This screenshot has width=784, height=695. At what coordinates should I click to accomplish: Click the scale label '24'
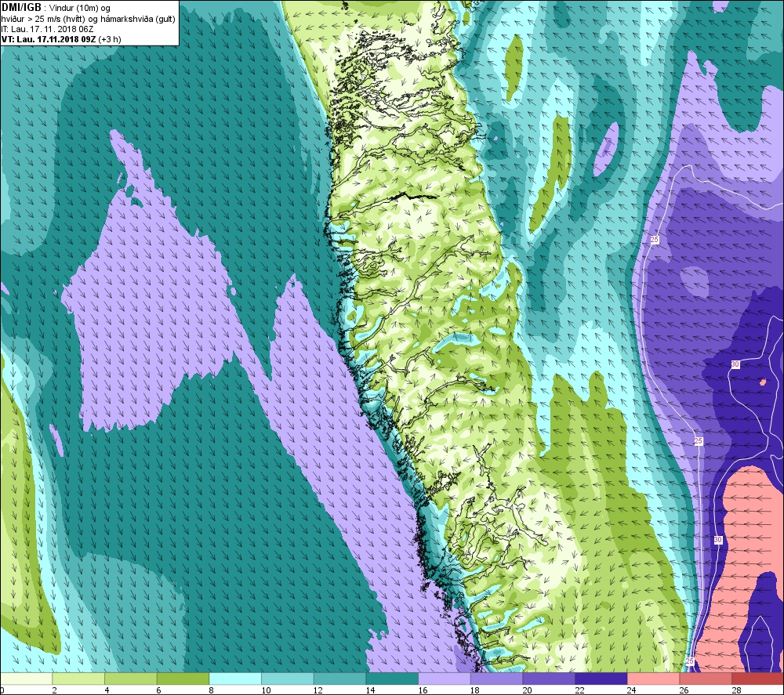click(632, 690)
